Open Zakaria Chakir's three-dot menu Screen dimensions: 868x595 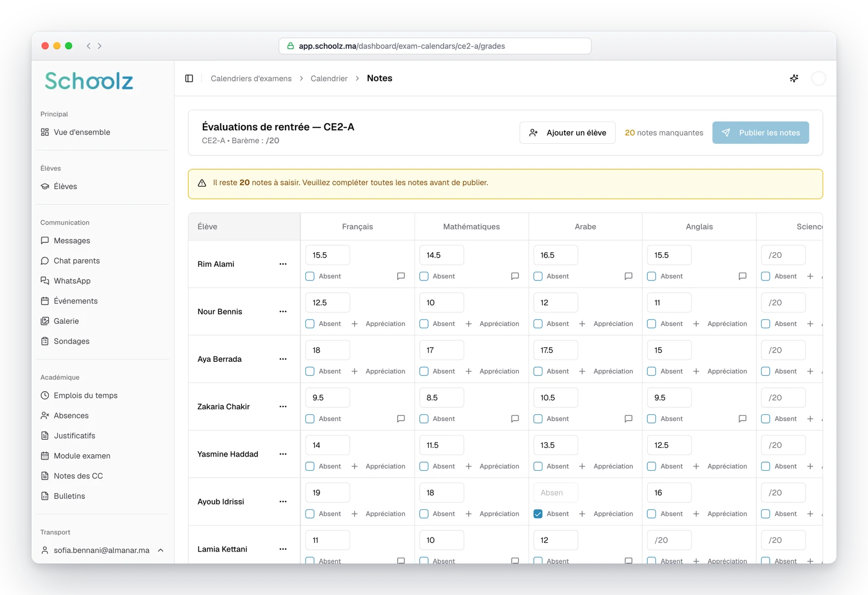click(x=283, y=407)
